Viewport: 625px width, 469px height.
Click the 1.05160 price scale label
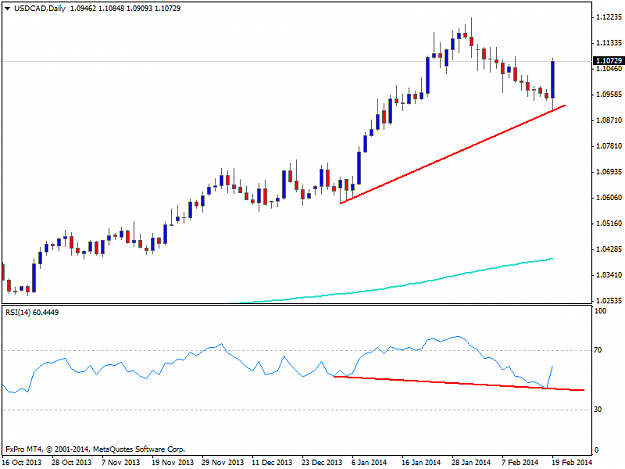click(609, 224)
